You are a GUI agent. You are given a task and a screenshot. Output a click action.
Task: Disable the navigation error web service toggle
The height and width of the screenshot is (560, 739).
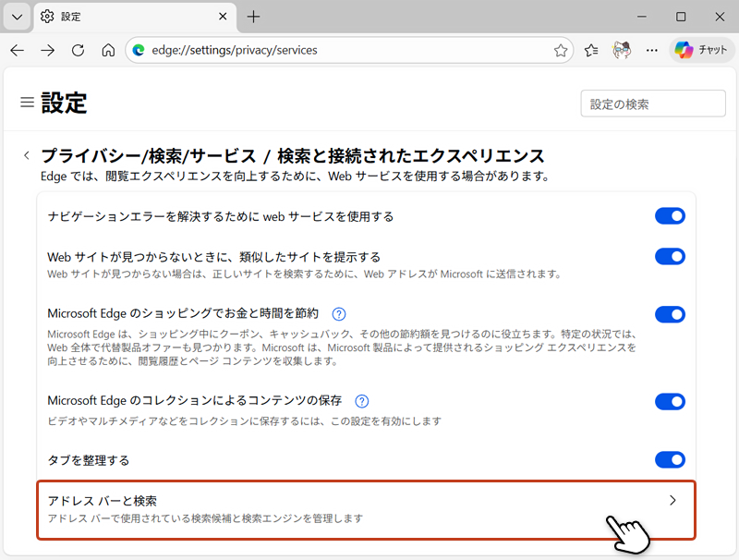[670, 215]
